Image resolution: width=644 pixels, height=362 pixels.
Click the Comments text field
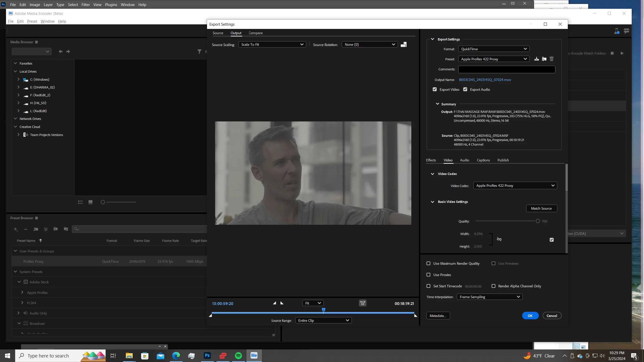(507, 69)
